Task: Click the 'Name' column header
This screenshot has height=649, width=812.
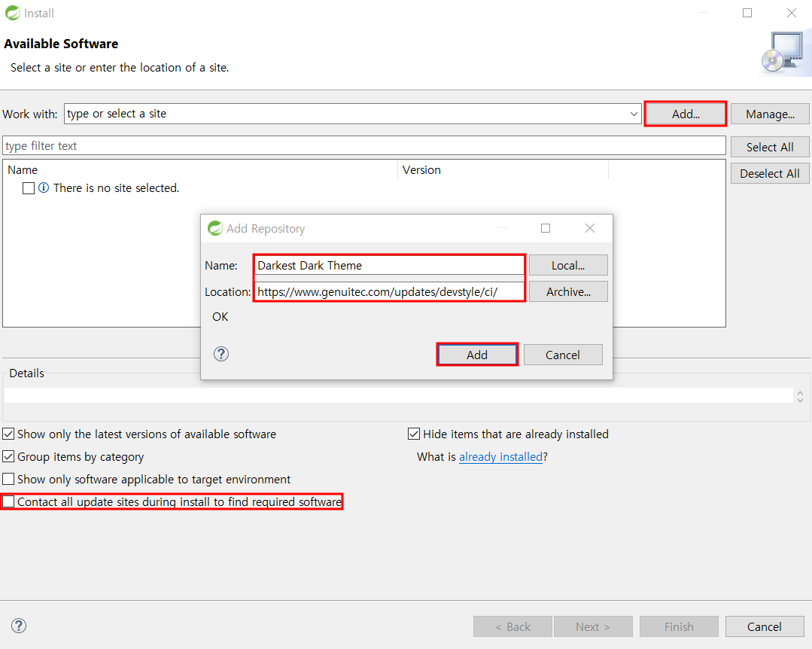Action: pyautogui.click(x=201, y=170)
